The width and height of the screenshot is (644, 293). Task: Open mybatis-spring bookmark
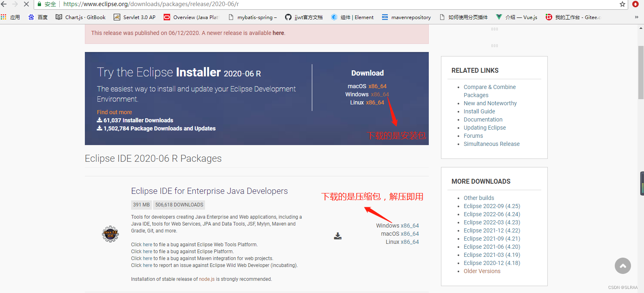tap(253, 17)
